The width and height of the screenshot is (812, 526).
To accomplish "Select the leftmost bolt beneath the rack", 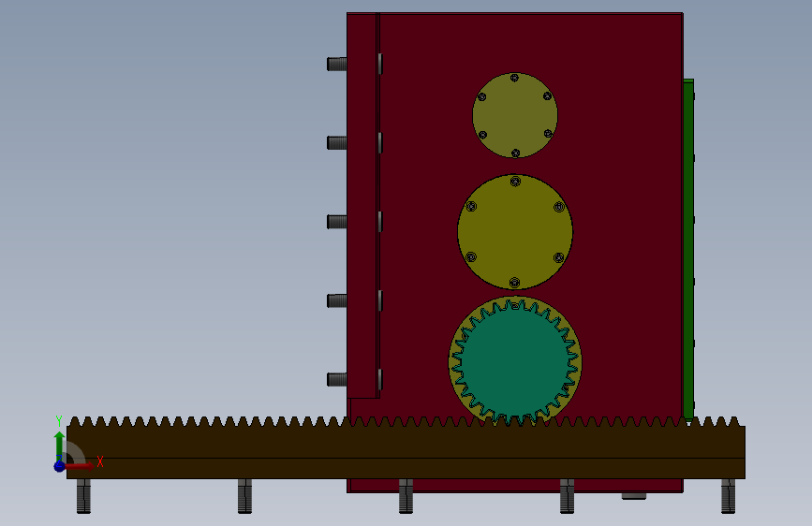I will pyautogui.click(x=84, y=496).
